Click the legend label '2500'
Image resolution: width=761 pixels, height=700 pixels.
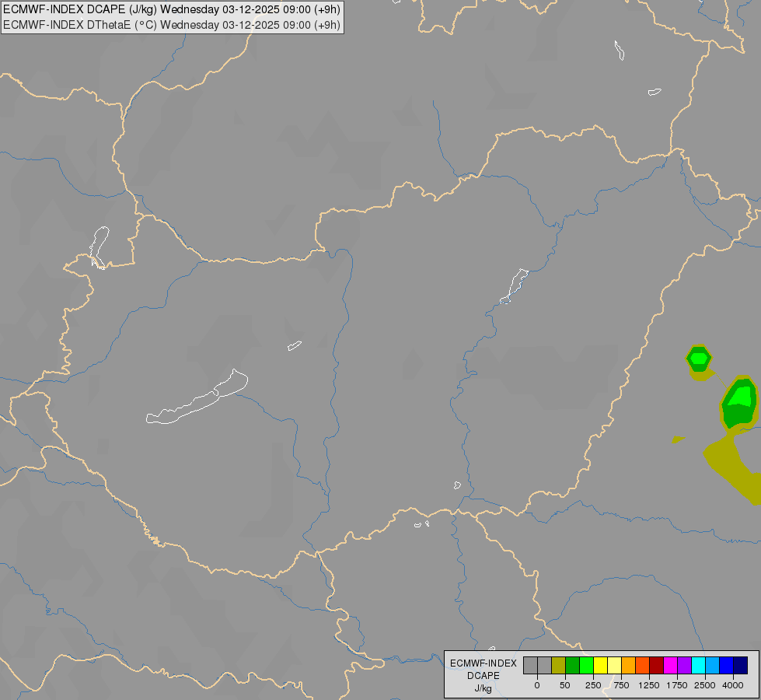[x=705, y=685]
